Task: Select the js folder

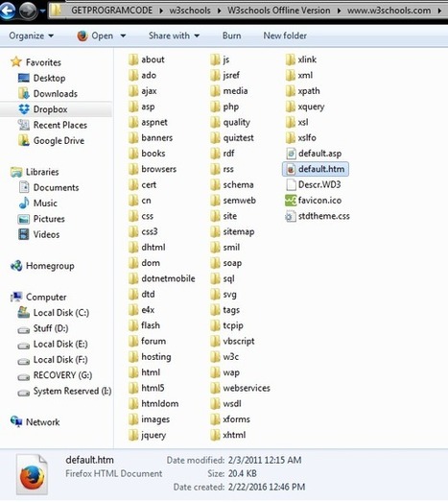Action: pyautogui.click(x=220, y=60)
